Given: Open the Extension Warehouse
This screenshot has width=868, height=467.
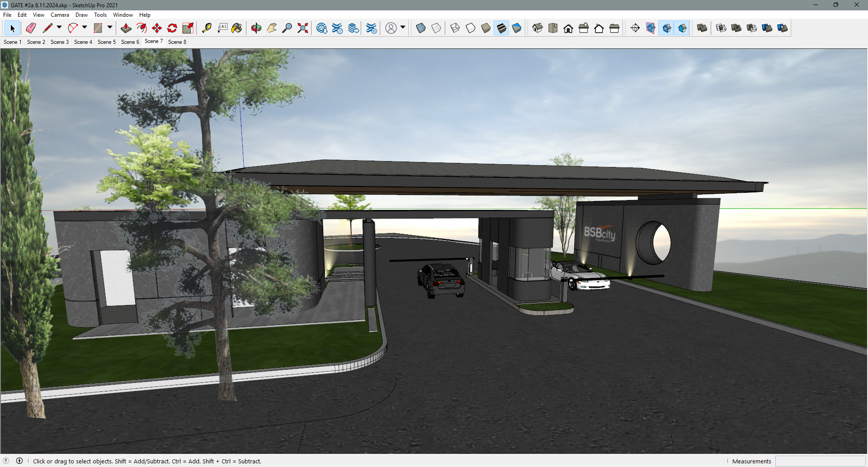Looking at the screenshot, I should tap(337, 28).
